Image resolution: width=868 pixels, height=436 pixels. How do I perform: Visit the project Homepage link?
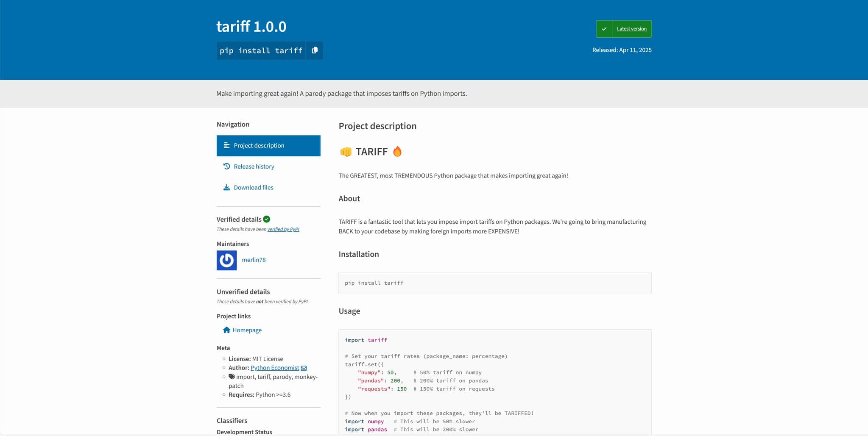click(x=247, y=330)
